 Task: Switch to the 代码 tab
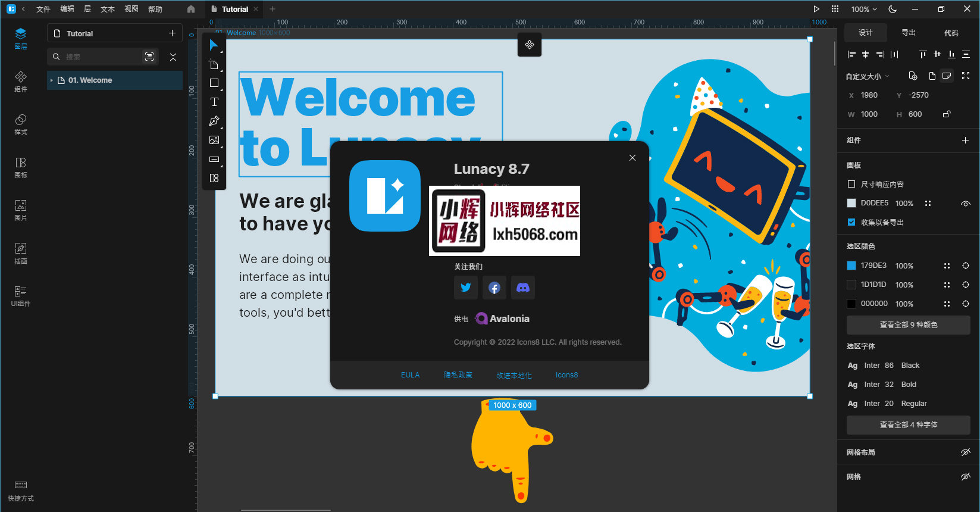951,33
